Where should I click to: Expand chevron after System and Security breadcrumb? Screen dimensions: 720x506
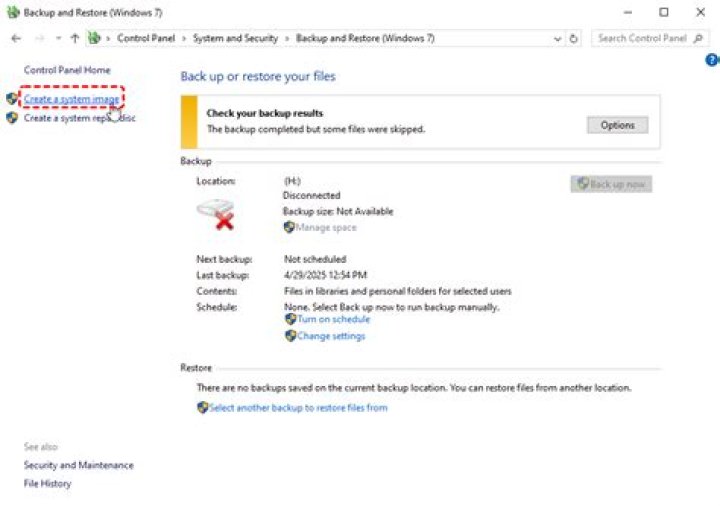(287, 39)
